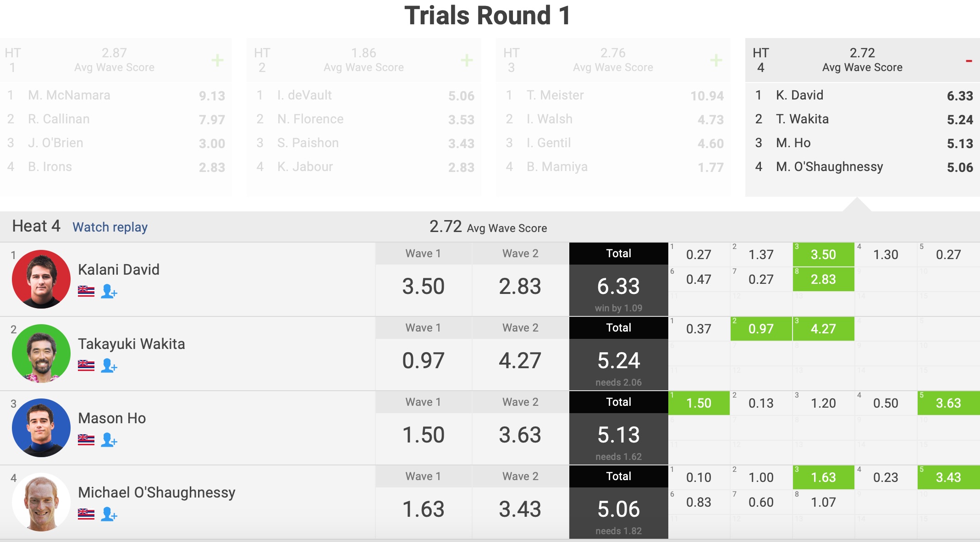The image size is (980, 542).
Task: Click M. McNamara row in Heat 1
Action: click(116, 95)
